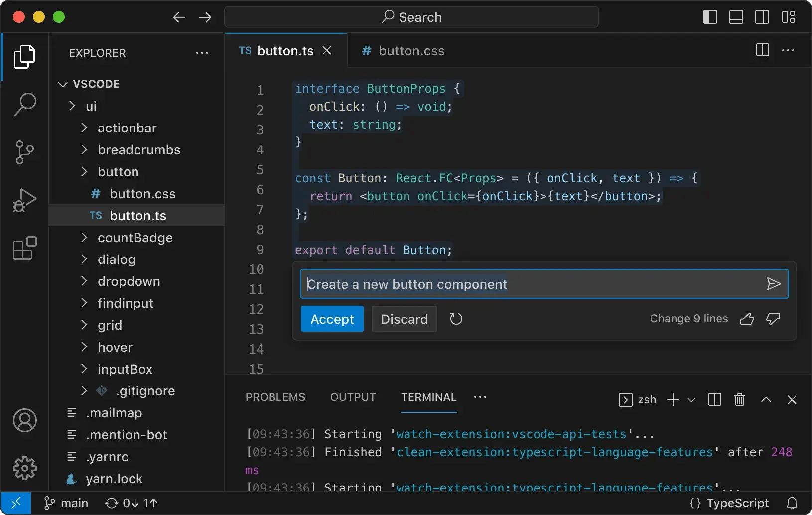This screenshot has height=515, width=812.
Task: Click the inline chat input field
Action: click(x=498, y=284)
